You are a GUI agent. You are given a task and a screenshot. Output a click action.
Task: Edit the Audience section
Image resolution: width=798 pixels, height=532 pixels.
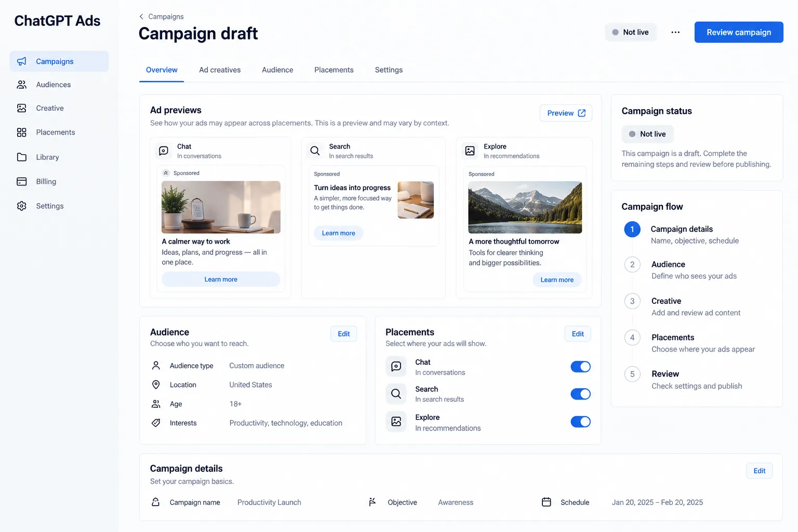(344, 334)
